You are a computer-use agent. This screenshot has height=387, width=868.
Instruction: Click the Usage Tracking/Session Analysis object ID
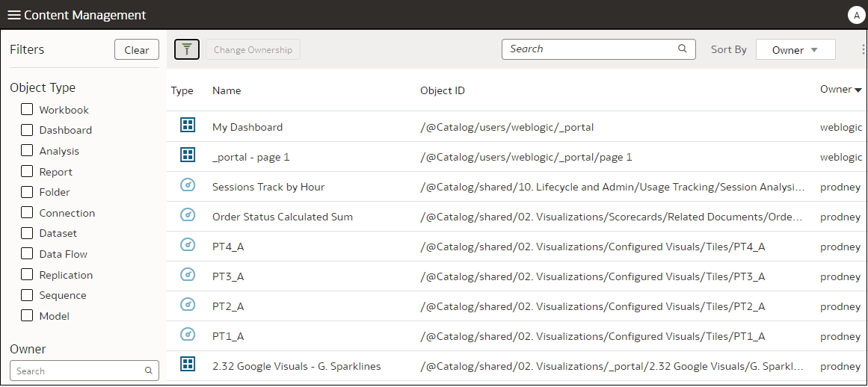pyautogui.click(x=613, y=187)
